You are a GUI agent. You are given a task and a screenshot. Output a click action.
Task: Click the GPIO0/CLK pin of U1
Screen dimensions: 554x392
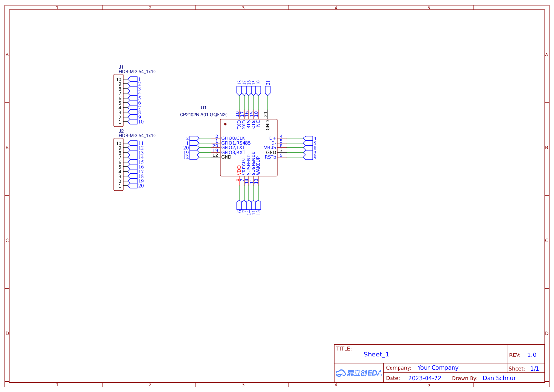point(233,137)
